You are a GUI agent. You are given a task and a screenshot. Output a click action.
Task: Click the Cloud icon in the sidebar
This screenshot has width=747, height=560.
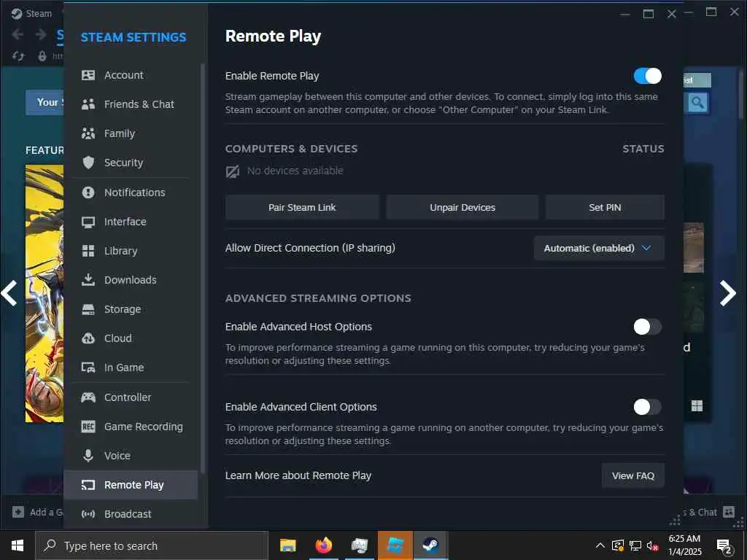tap(88, 338)
